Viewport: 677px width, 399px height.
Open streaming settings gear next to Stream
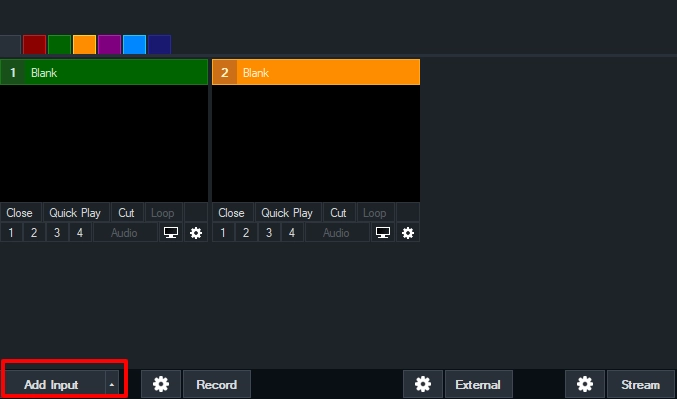click(585, 384)
